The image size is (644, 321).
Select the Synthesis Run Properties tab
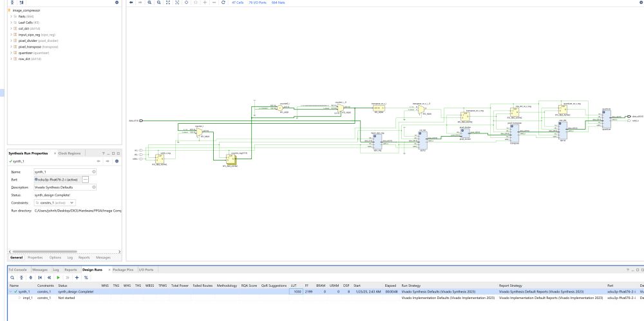coord(28,153)
